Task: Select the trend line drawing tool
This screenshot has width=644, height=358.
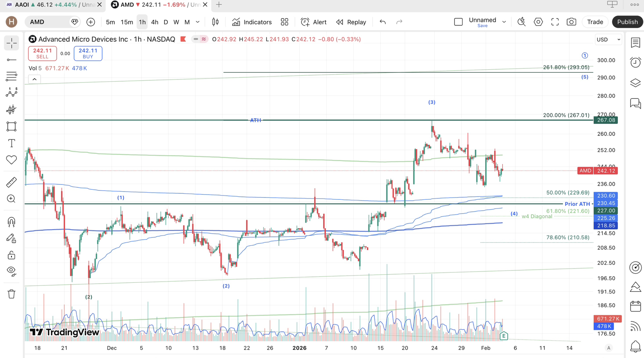Action: click(x=12, y=60)
